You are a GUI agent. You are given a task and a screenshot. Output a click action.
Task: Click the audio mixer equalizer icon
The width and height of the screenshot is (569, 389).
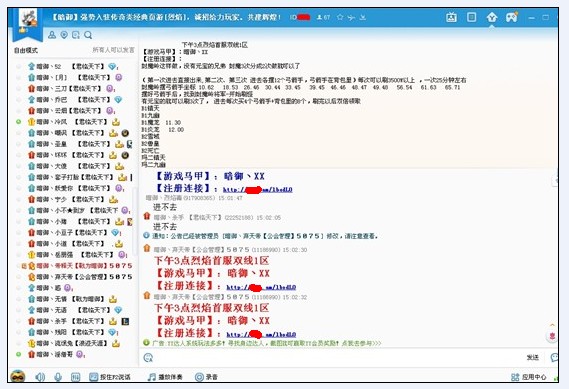coord(75,377)
